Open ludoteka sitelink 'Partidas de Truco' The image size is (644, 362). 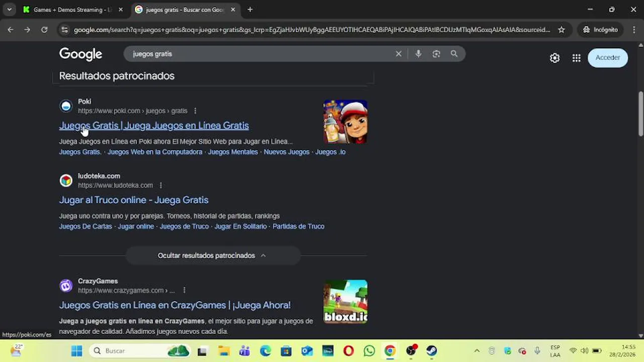coord(298,226)
